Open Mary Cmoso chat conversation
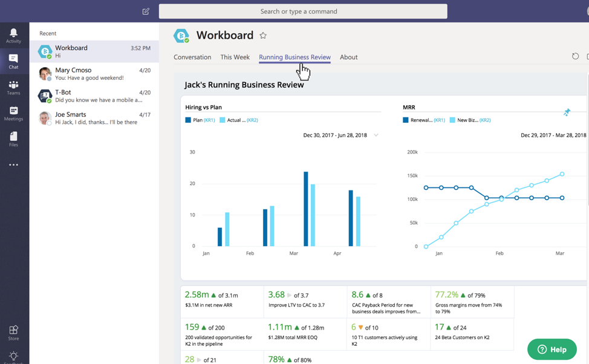Image resolution: width=589 pixels, height=364 pixels. click(94, 74)
